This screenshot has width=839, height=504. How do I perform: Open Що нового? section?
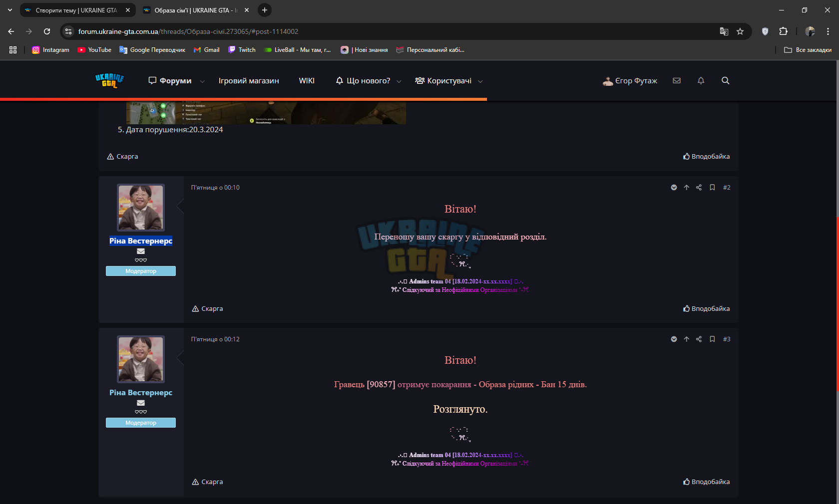(x=363, y=81)
